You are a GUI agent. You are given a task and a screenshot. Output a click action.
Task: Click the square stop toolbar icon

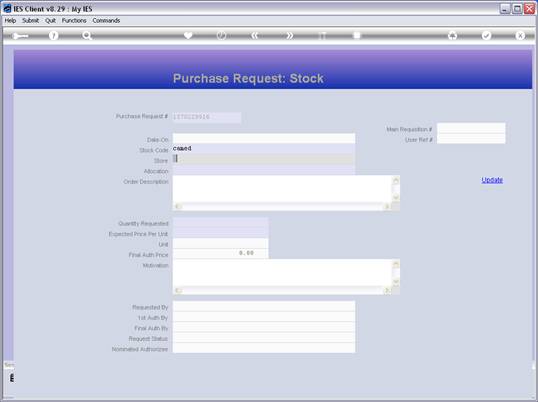(x=357, y=36)
